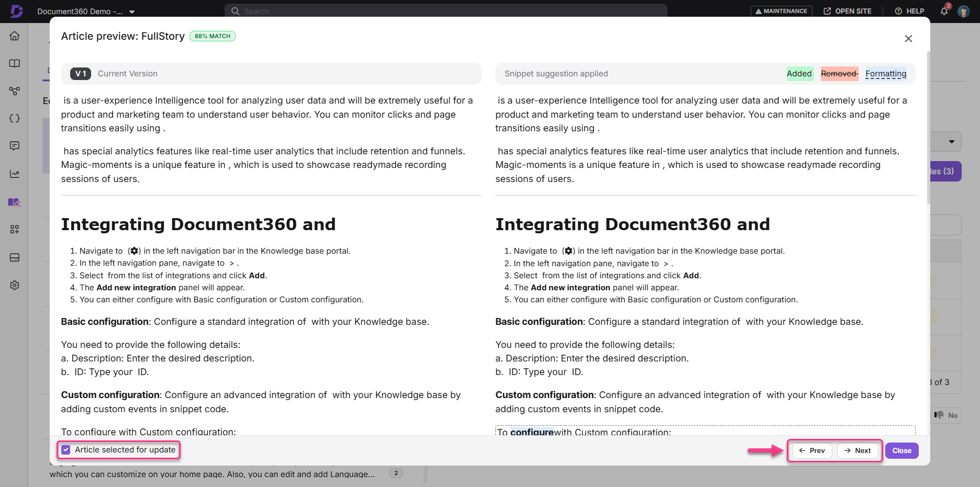The width and height of the screenshot is (980, 487).
Task: Click the notification bell with 3 alerts
Action: 944,11
